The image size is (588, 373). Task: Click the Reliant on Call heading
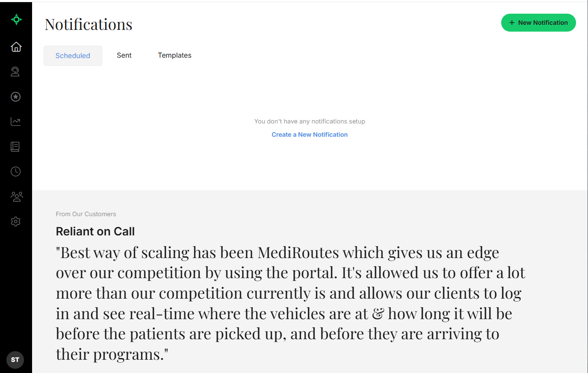click(x=95, y=232)
